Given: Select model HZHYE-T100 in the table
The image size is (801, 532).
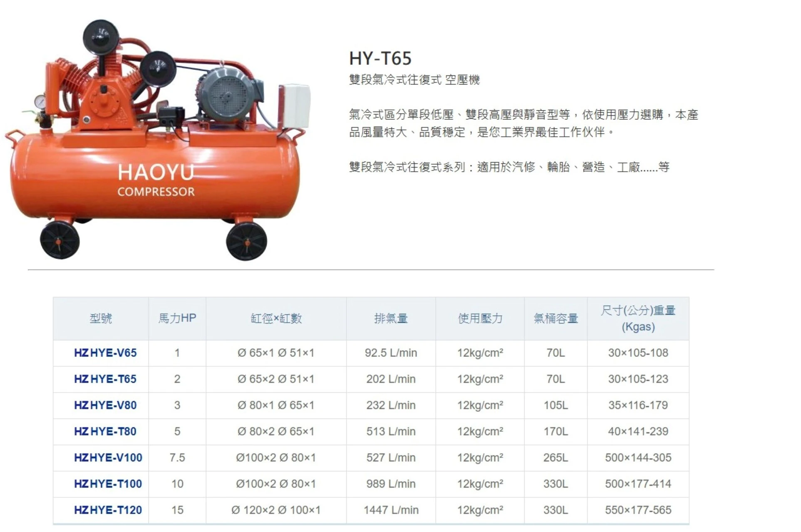Looking at the screenshot, I should (x=108, y=484).
